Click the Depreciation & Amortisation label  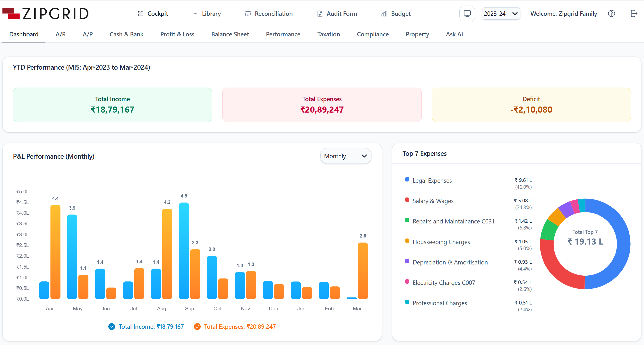point(450,262)
